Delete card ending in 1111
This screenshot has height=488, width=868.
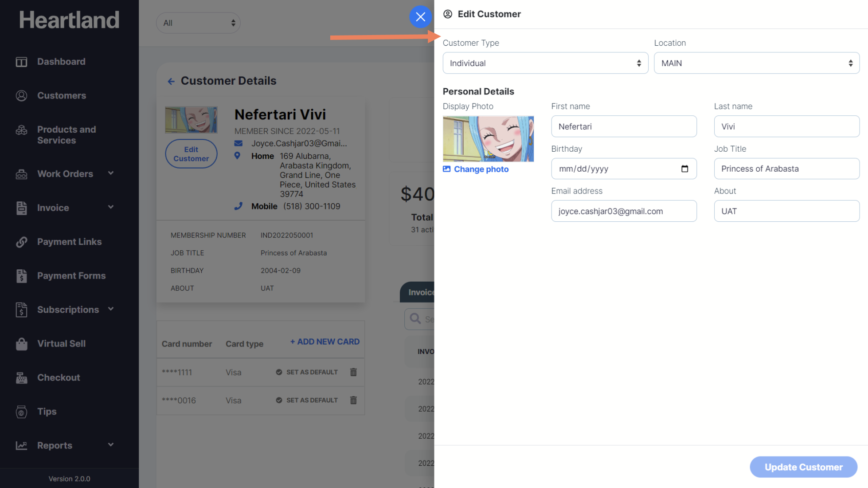click(353, 372)
